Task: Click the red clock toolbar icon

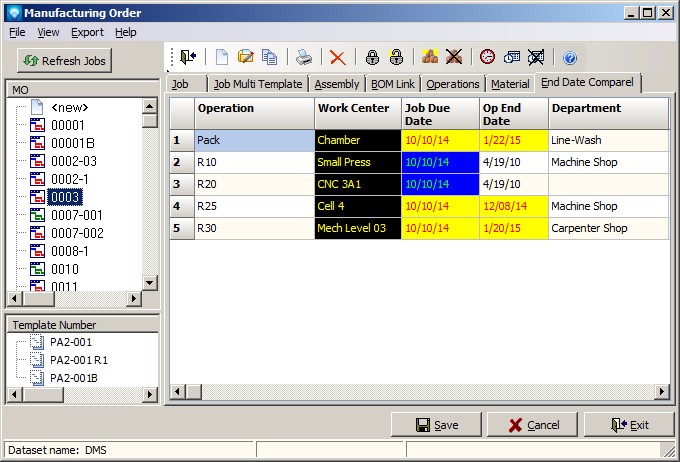Action: [487, 58]
